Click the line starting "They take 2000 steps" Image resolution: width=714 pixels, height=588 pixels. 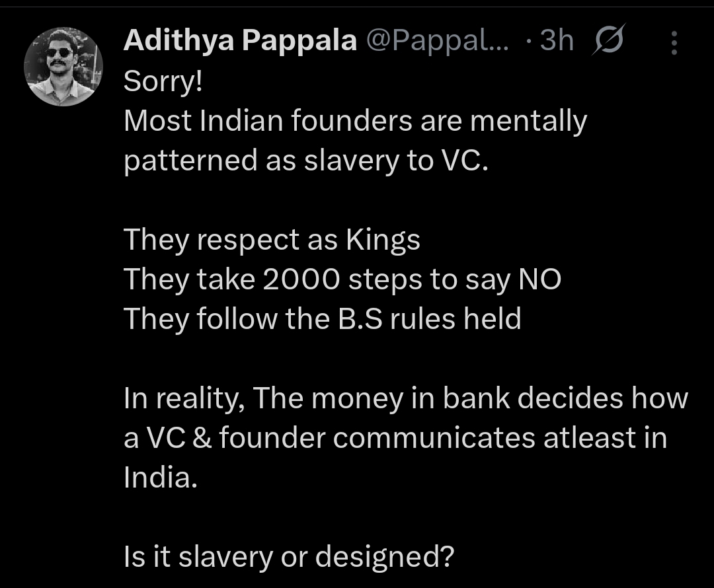(342, 280)
